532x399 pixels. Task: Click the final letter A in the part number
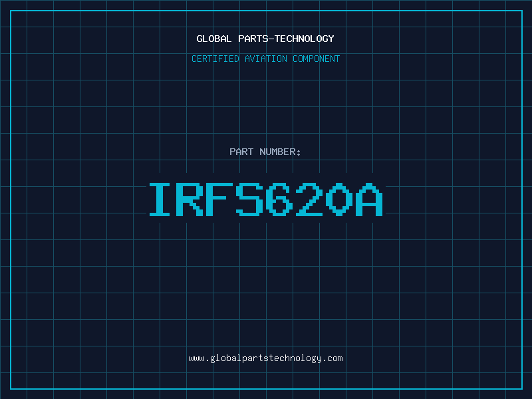click(x=370, y=199)
